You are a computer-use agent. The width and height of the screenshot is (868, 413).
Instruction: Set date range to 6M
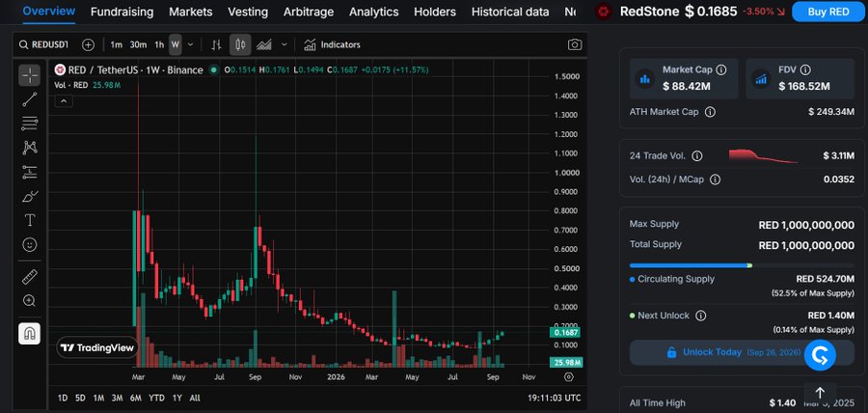(x=136, y=398)
